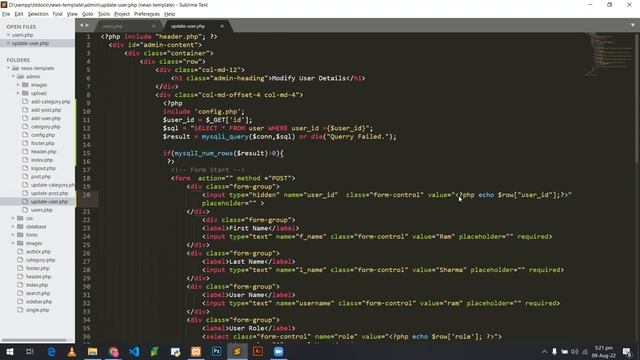Screen dimensions: 640x360
Task: Open Task View from the taskbar
Action: [x=29, y=351]
